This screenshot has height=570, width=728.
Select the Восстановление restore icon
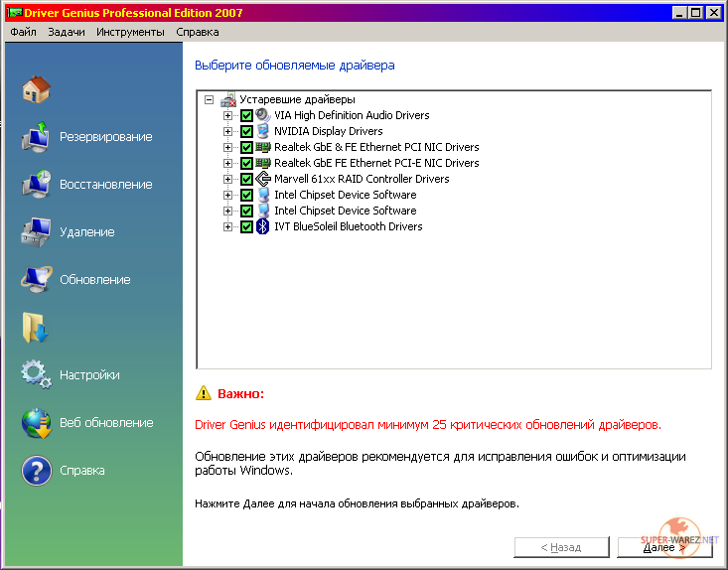pyautogui.click(x=37, y=185)
